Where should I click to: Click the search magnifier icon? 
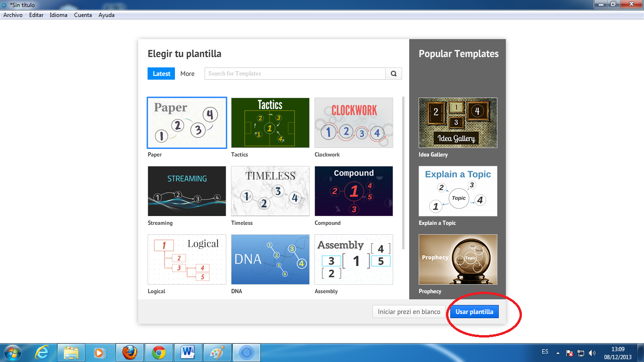(x=393, y=74)
